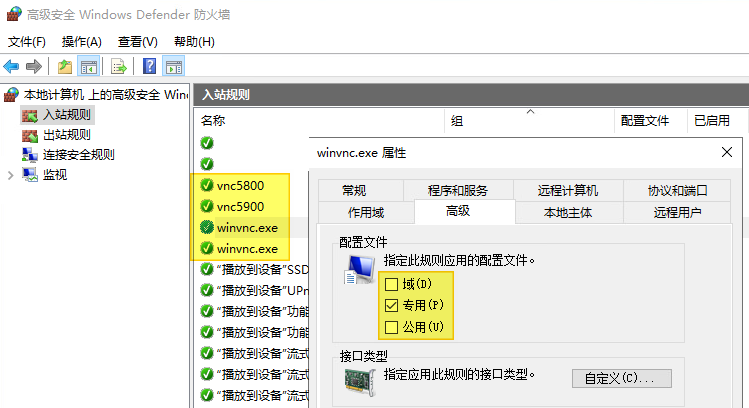Click the green check icon beside vnc5900
Image resolution: width=749 pixels, height=408 pixels.
tap(207, 206)
